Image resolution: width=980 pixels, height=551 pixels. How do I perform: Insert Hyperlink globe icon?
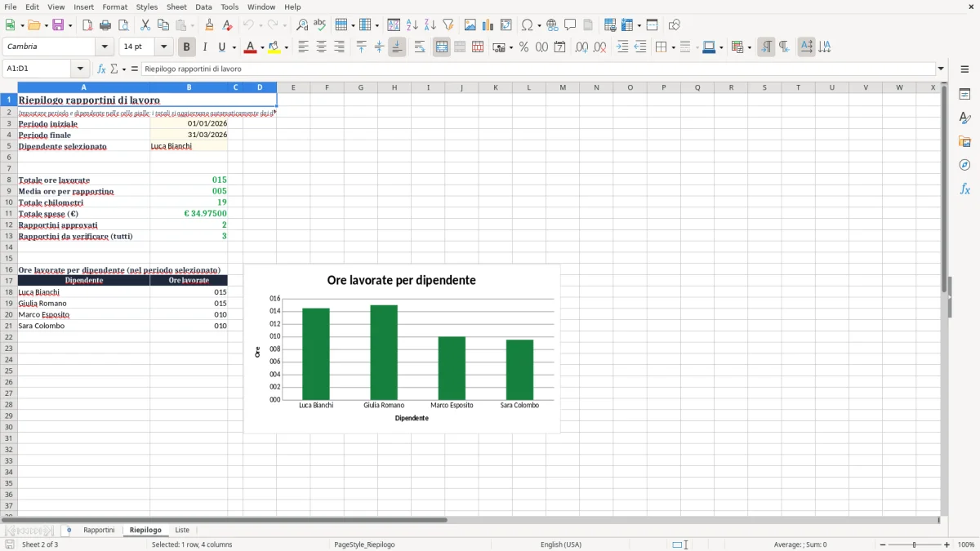pyautogui.click(x=552, y=25)
